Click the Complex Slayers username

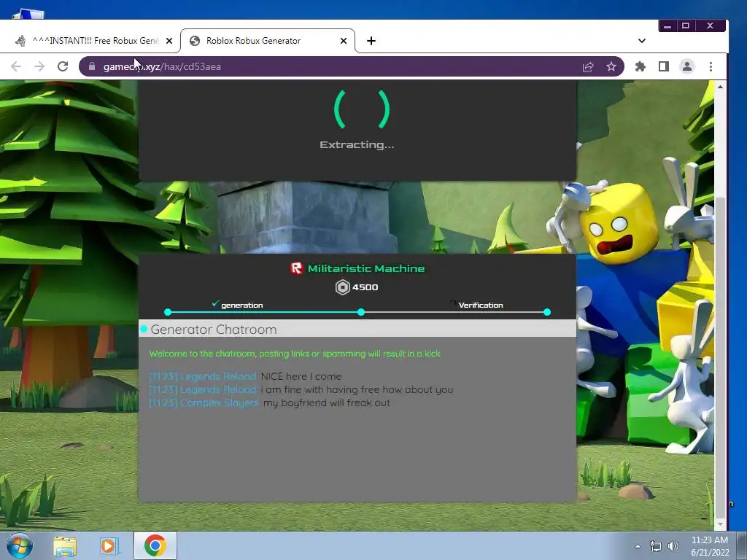click(x=219, y=402)
